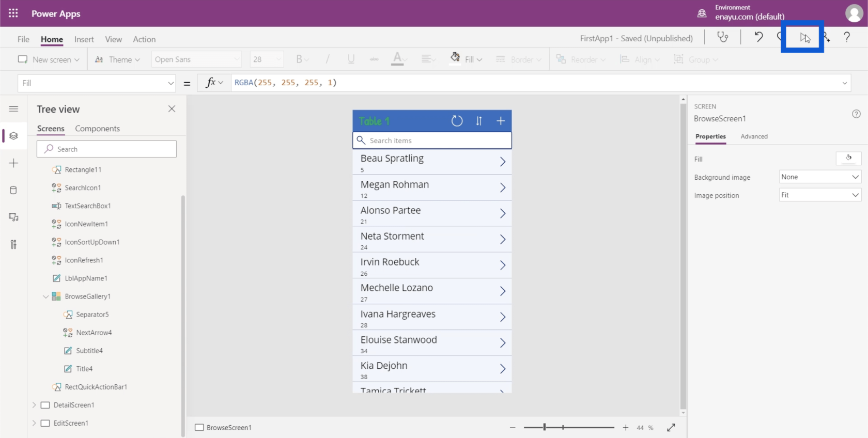Screen dimensions: 868x438
Task: Click the refresh icon in app header
Action: click(457, 121)
